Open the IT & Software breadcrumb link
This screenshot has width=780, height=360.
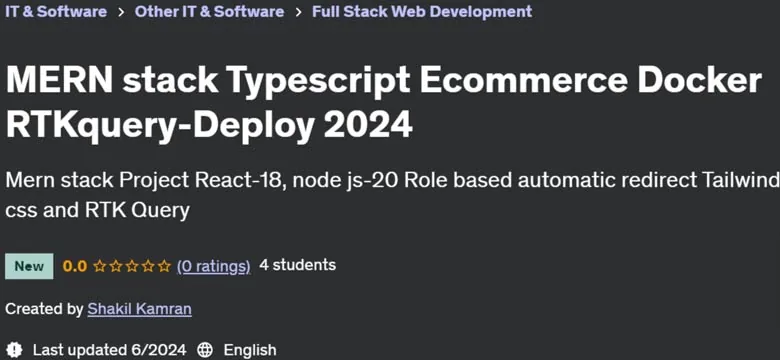(56, 11)
